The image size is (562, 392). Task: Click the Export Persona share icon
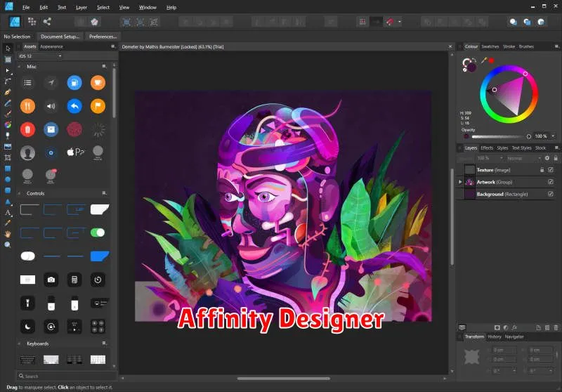click(x=47, y=22)
